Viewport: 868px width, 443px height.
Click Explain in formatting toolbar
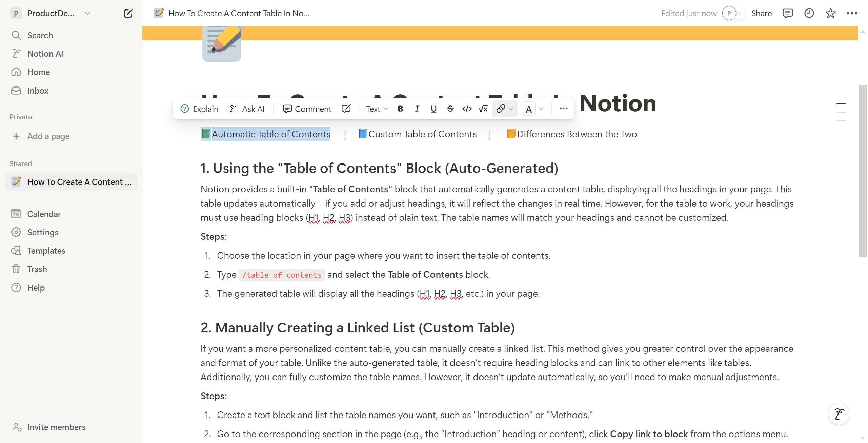click(200, 109)
